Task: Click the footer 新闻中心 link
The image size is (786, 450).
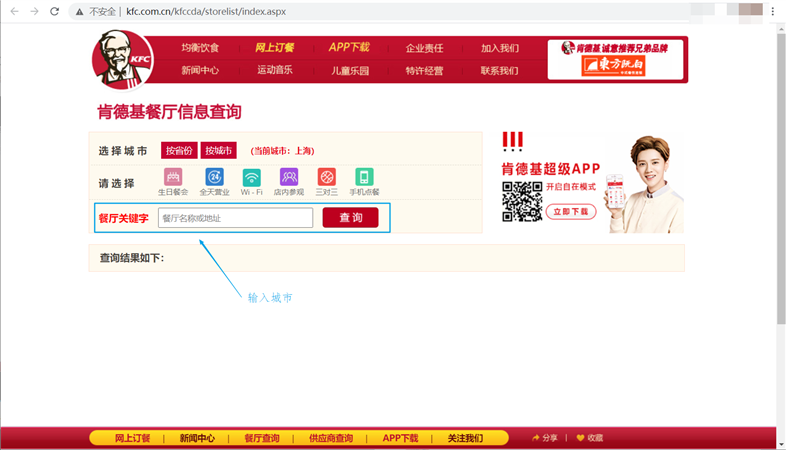Action: point(197,438)
